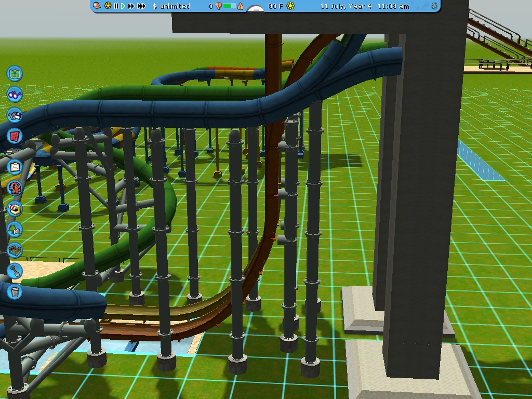The height and width of the screenshot is (399, 532).
Task: Expand the top status bar pull-down tab
Action: click(255, 9)
